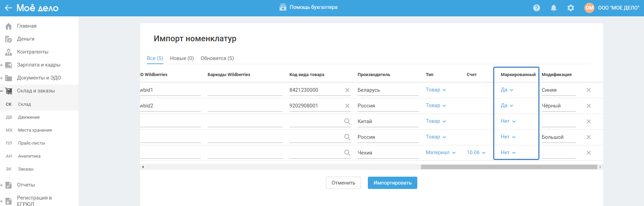The image size is (644, 206).
Task: Click the horizontal scrollbar thumb under the table
Action: (509, 167)
